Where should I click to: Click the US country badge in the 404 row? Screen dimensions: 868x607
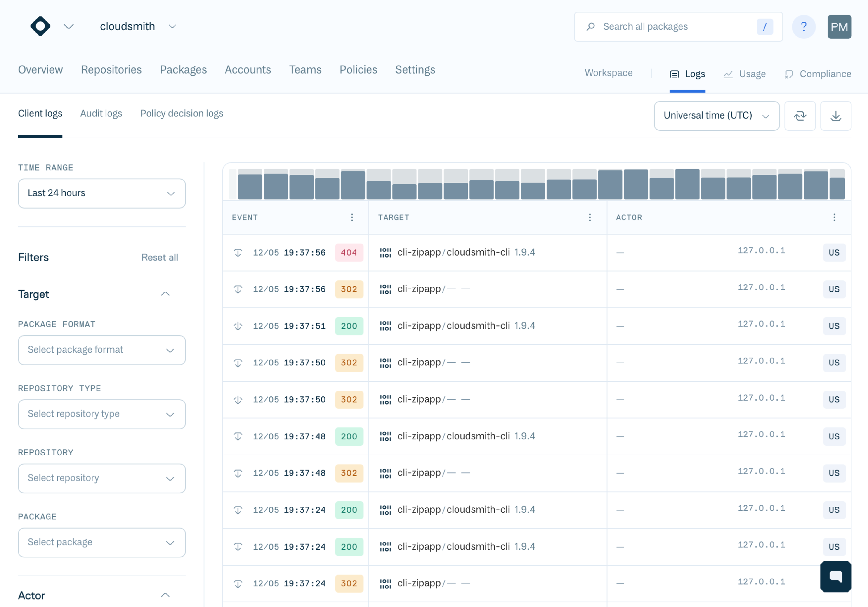(834, 253)
